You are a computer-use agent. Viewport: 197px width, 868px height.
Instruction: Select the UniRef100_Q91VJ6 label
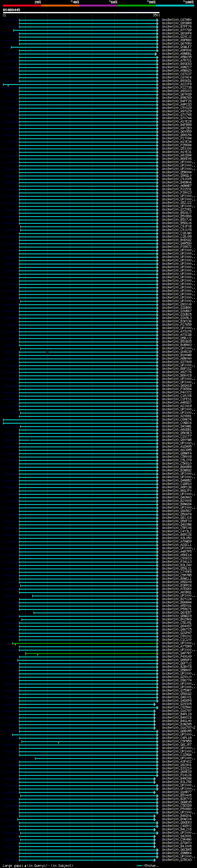click(x=177, y=304)
